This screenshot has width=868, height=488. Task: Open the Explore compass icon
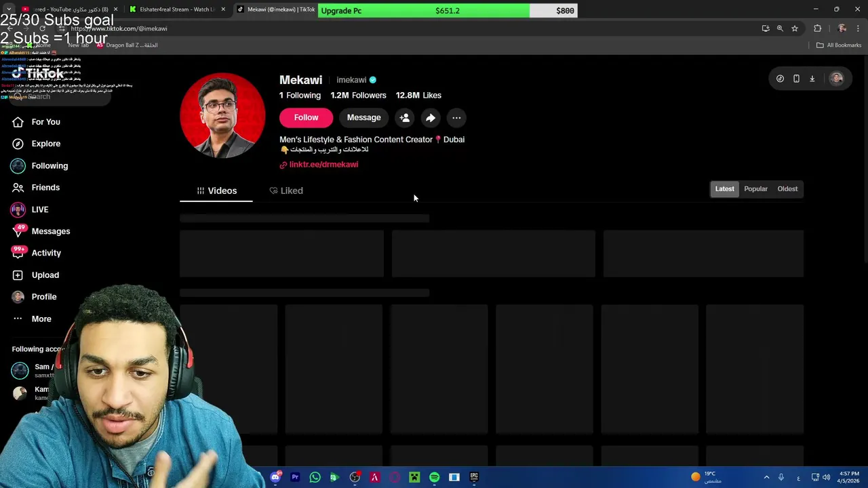click(18, 144)
